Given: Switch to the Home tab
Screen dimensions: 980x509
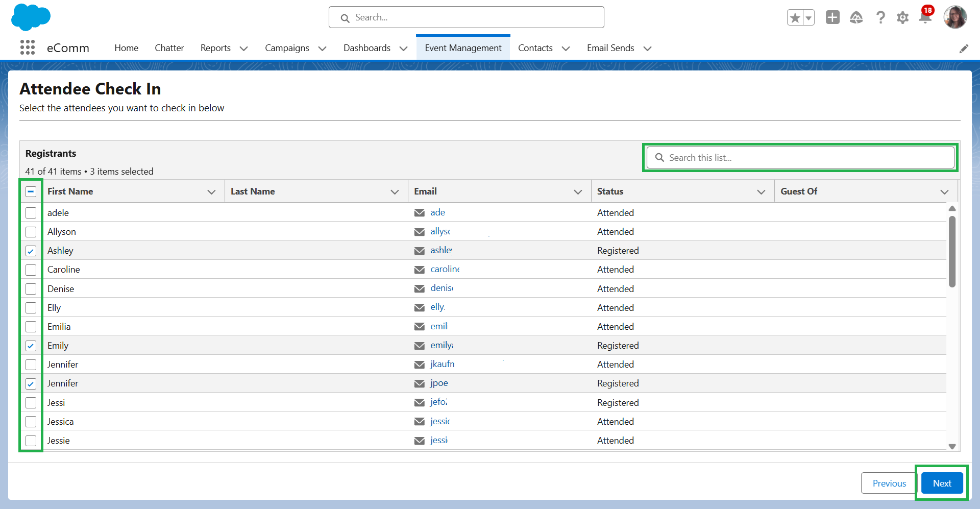Looking at the screenshot, I should pyautogui.click(x=126, y=48).
